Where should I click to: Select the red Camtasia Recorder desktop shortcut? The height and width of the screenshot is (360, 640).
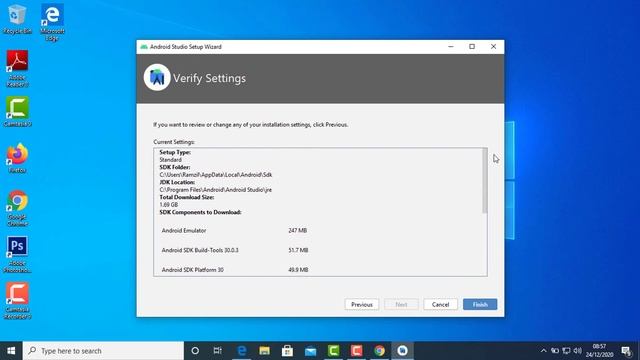(x=17, y=300)
